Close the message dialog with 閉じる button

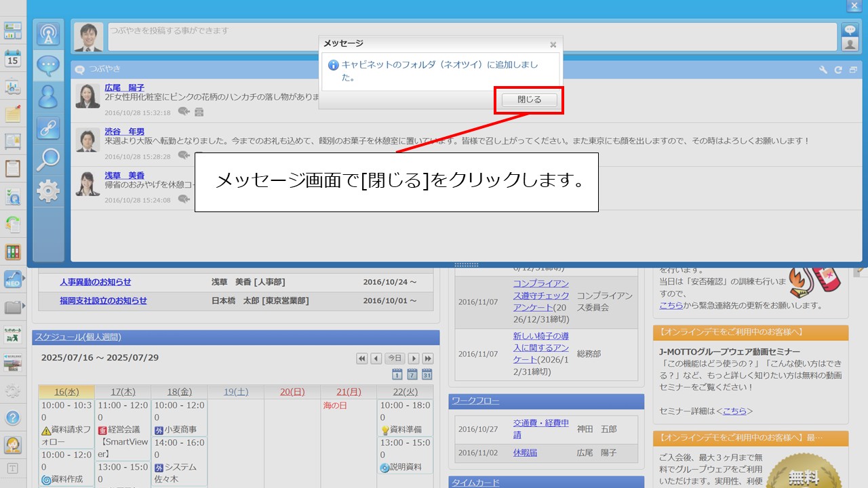(x=528, y=99)
